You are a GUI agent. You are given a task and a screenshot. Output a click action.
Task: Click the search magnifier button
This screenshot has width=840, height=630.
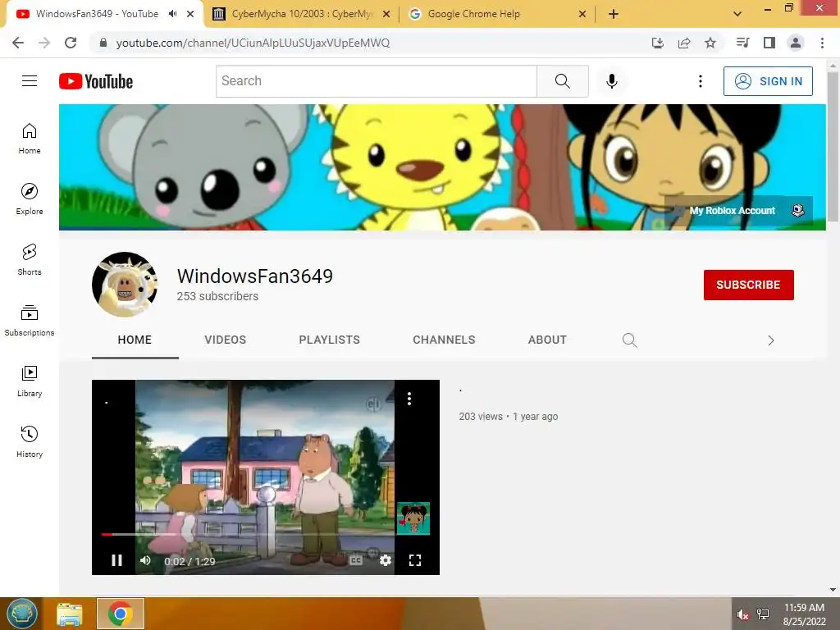(x=563, y=81)
